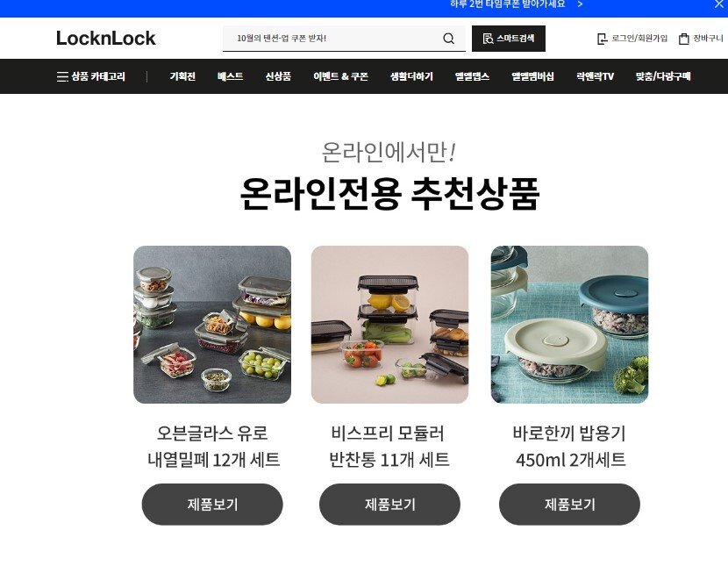Screen dimensions: 728x573
Task: Click the search magnifier icon
Action: coord(448,39)
